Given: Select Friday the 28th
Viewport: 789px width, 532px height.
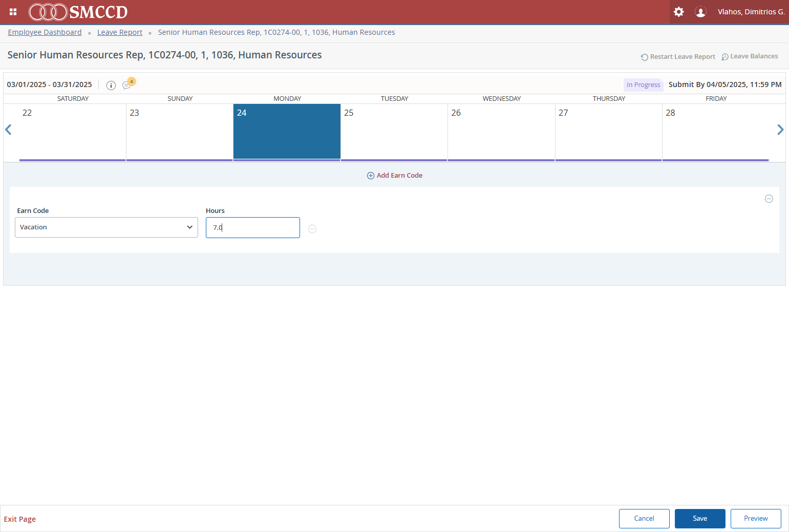Looking at the screenshot, I should (716, 132).
